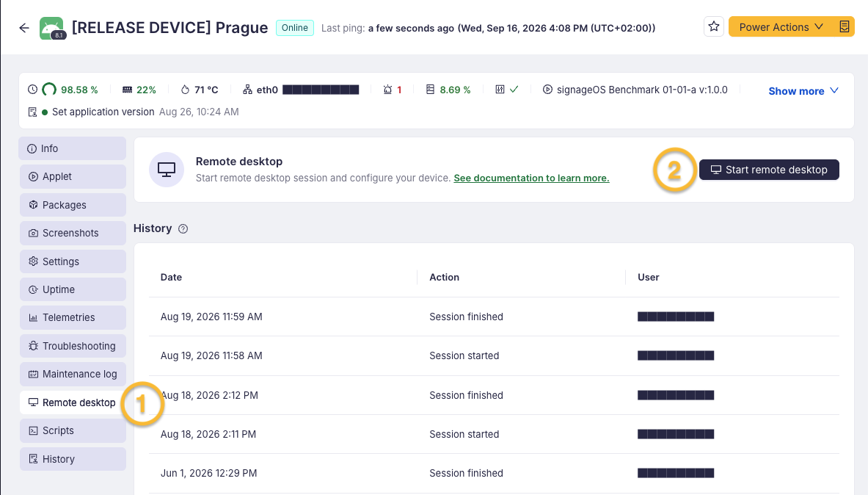Start remote desktop session
868x495 pixels.
click(769, 170)
